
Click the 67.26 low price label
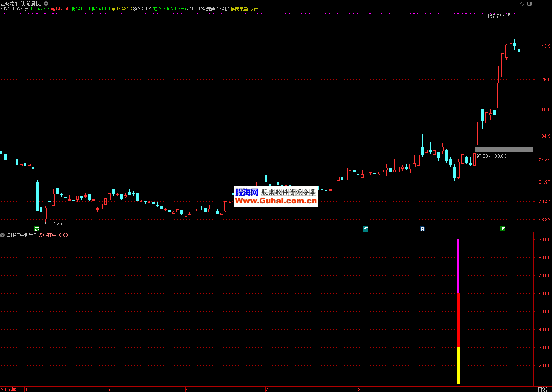click(x=56, y=223)
